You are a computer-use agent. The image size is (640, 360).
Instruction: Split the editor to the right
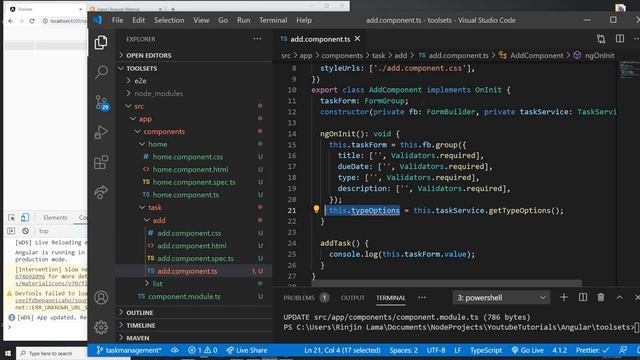(x=620, y=39)
